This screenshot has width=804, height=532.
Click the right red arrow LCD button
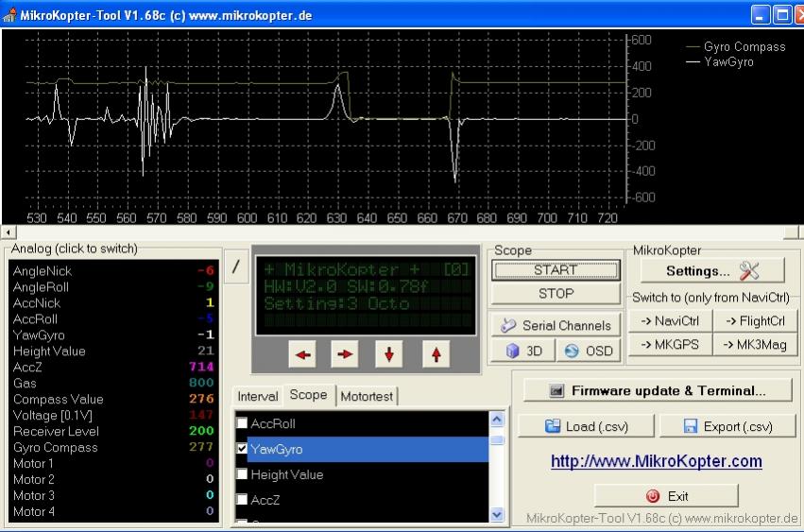coord(345,354)
